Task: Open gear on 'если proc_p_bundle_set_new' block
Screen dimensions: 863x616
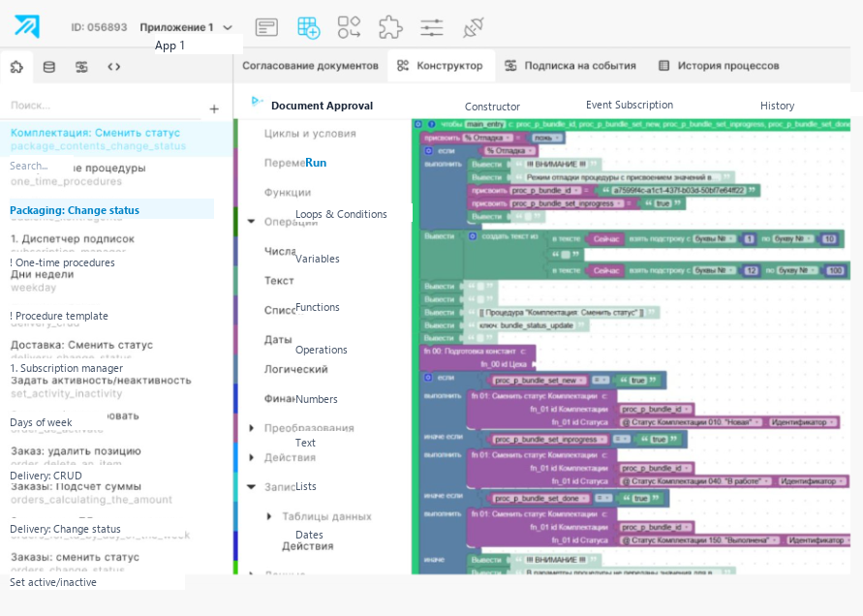Action: coord(428,378)
